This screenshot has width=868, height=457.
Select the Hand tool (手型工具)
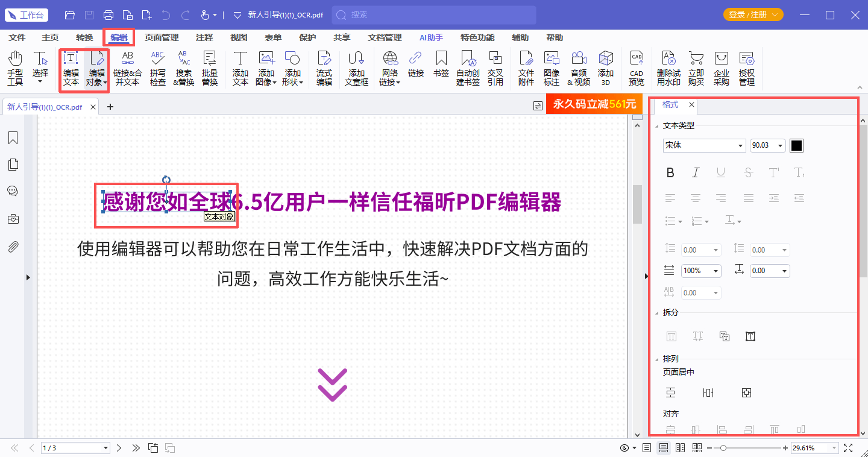(x=15, y=68)
